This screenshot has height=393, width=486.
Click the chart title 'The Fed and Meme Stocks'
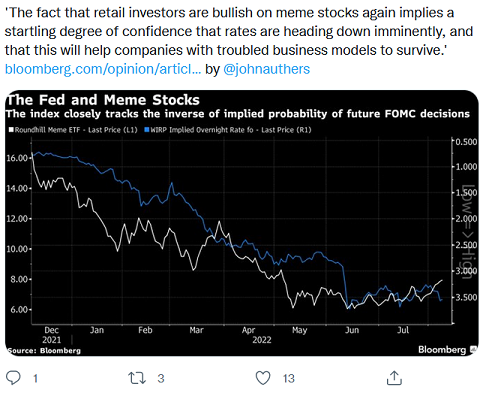[103, 100]
